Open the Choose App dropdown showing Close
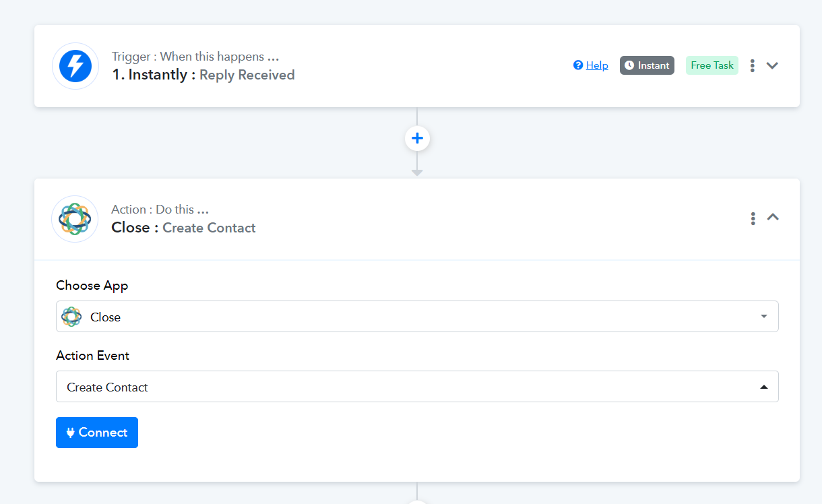 click(417, 317)
